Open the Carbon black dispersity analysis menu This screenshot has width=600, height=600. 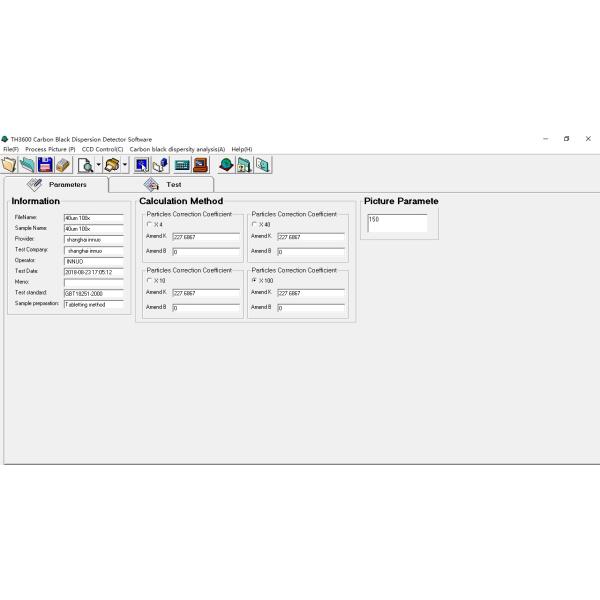click(x=177, y=149)
